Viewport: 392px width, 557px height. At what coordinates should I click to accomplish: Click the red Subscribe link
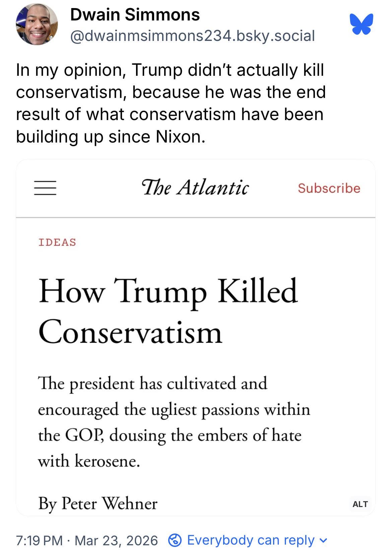tap(329, 188)
